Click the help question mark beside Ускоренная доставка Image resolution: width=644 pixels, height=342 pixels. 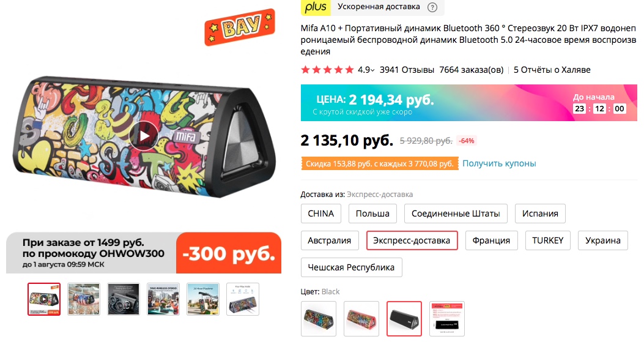click(432, 7)
